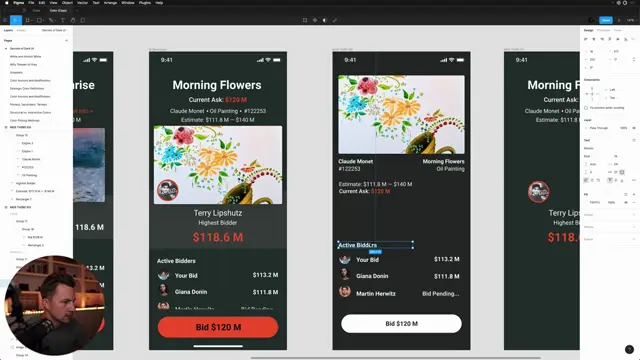640x360 pixels.
Task: Click text align top icon
Action: click(x=610, y=180)
